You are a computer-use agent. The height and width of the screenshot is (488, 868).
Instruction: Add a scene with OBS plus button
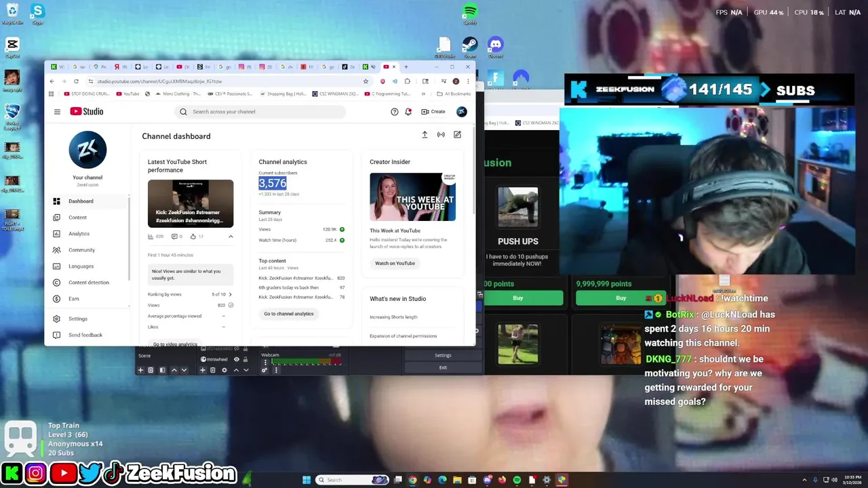(140, 370)
